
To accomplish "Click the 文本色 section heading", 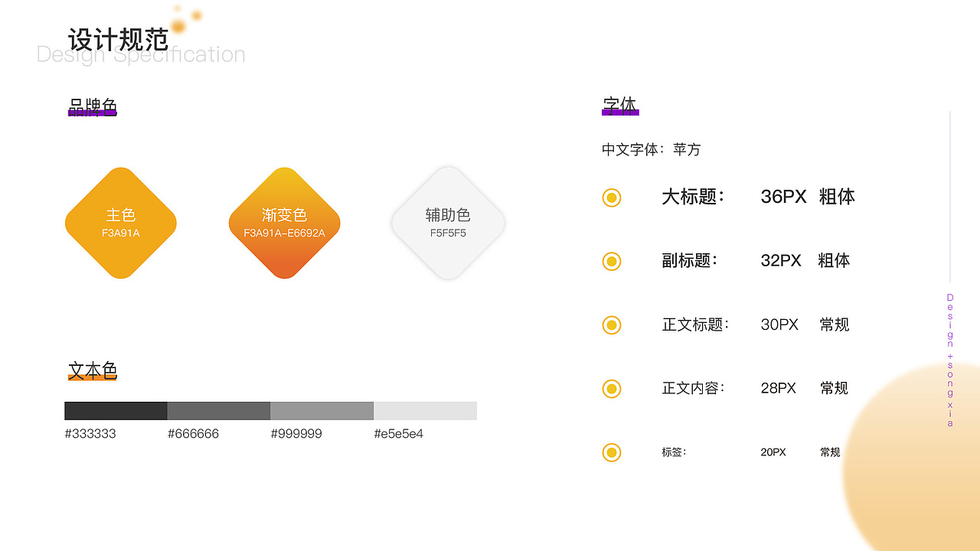I will pyautogui.click(x=93, y=371).
